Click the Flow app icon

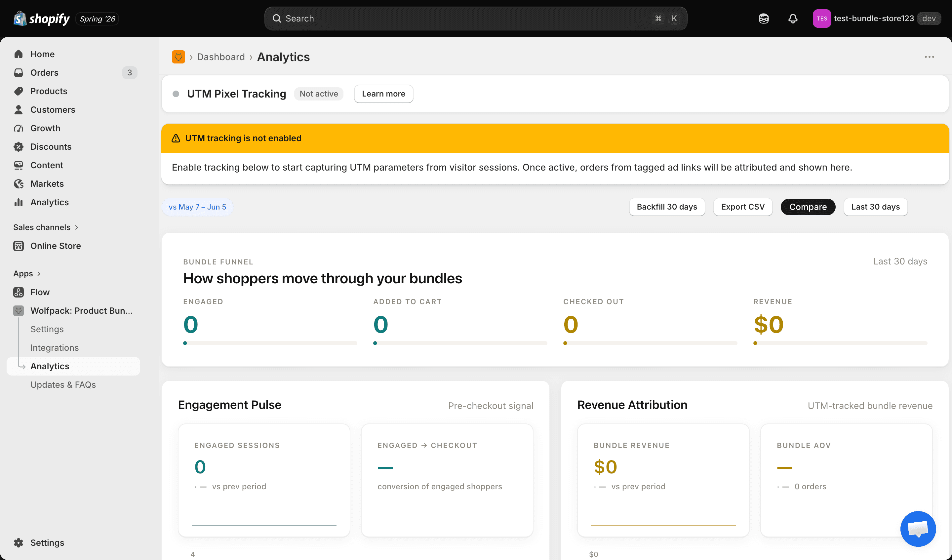click(19, 292)
